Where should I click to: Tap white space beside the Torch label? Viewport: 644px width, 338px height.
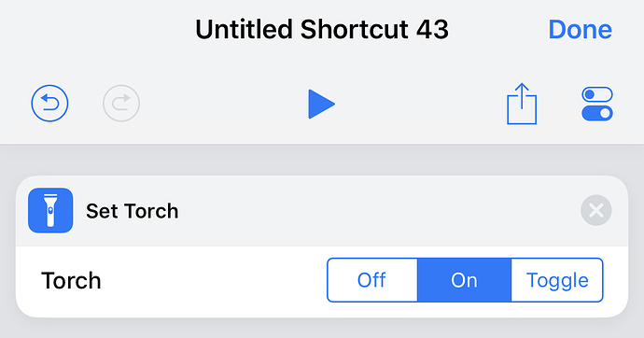pos(214,281)
